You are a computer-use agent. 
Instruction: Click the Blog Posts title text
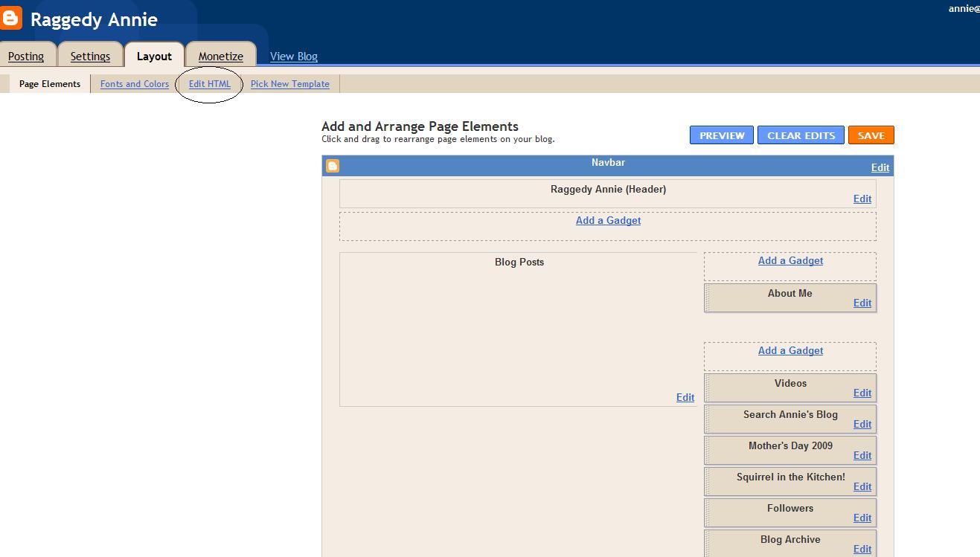[x=519, y=262]
